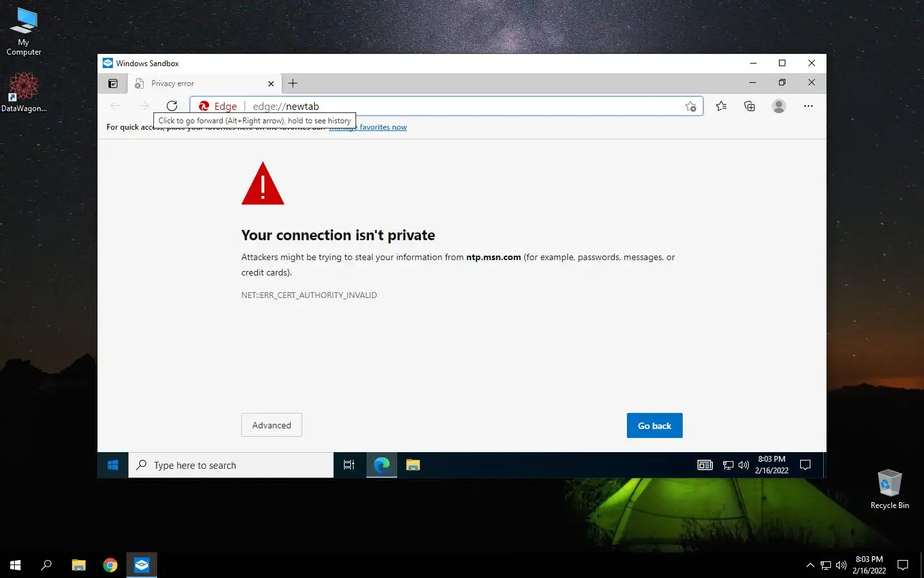Refresh the page in Edge
924x578 pixels.
(172, 106)
